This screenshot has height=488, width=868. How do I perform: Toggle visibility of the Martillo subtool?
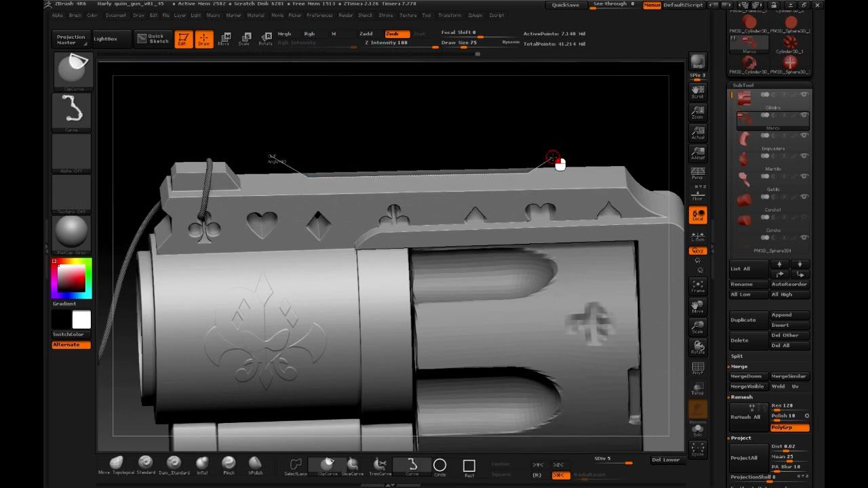pyautogui.click(x=804, y=156)
